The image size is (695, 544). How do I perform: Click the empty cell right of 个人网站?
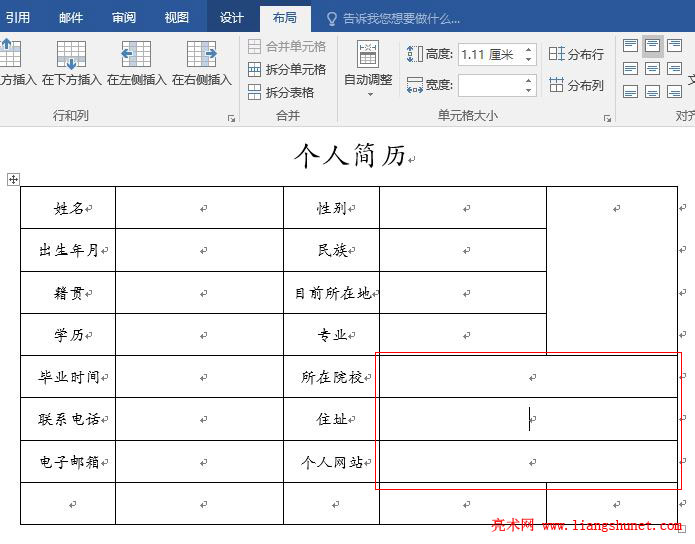528,462
